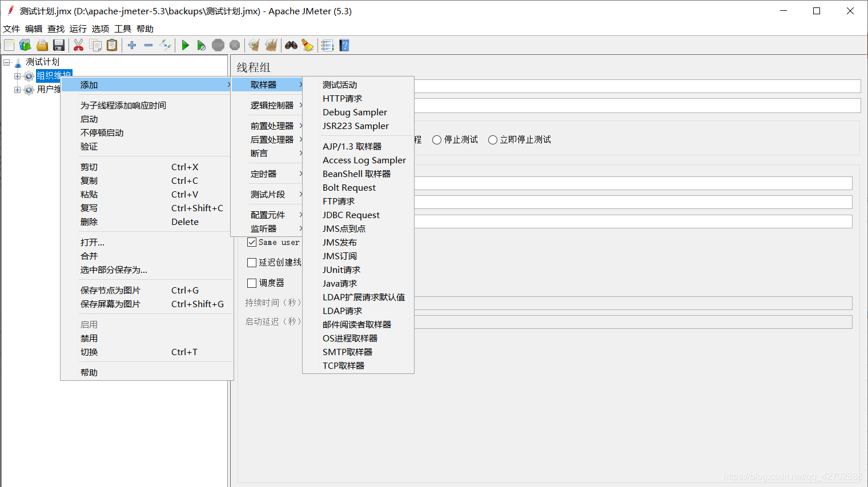Click the gear icon of 组织维护 thread group
The height and width of the screenshot is (487, 868).
[29, 76]
